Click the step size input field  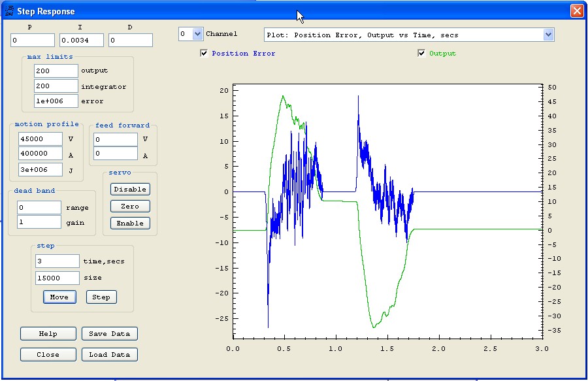point(57,278)
